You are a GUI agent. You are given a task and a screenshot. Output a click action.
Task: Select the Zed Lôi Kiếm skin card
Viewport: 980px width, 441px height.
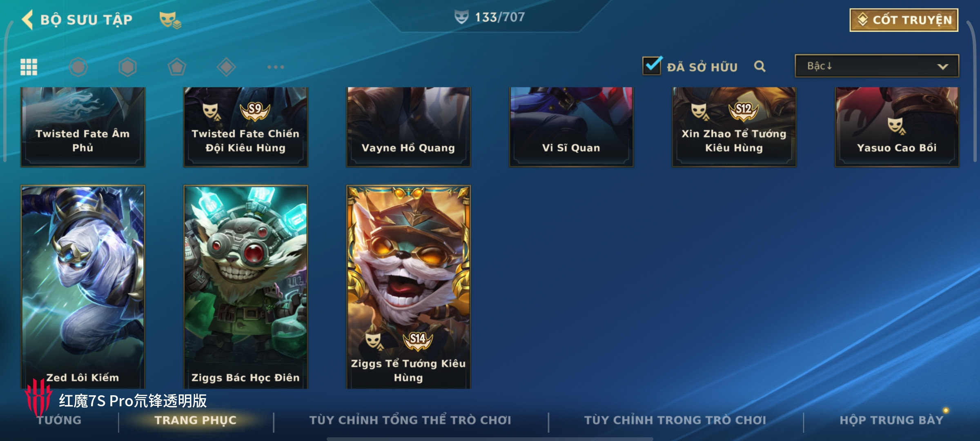pyautogui.click(x=83, y=287)
